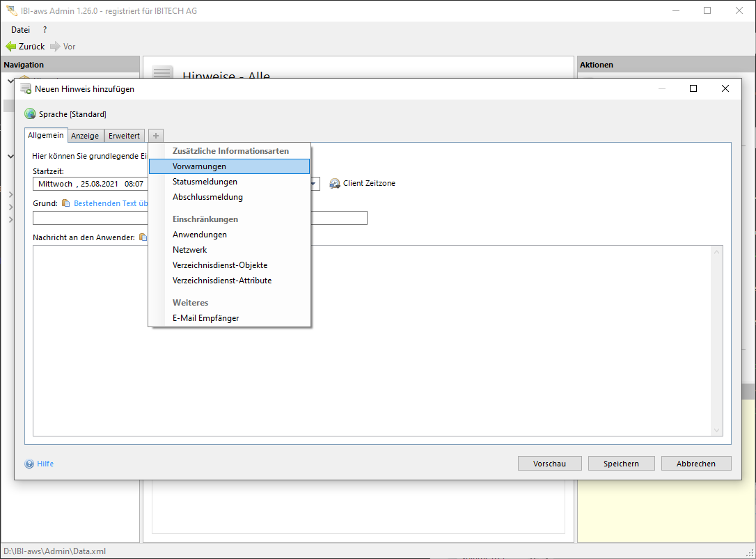The width and height of the screenshot is (756, 559).
Task: Click the paste icon next to Grund
Action: coord(66,203)
